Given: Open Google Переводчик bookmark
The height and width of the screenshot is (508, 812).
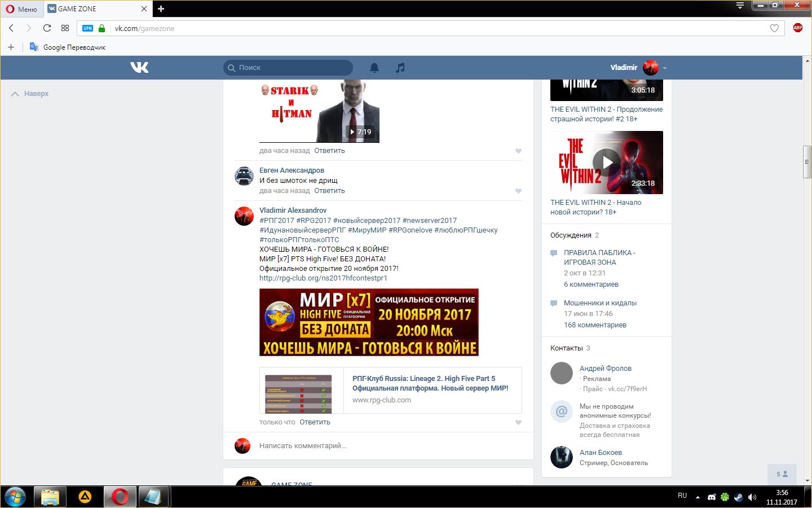Looking at the screenshot, I should click(x=68, y=47).
